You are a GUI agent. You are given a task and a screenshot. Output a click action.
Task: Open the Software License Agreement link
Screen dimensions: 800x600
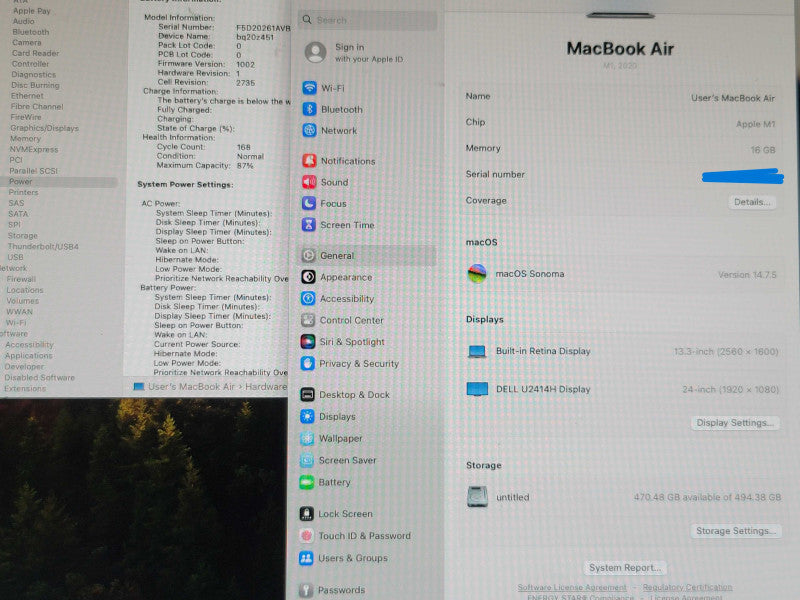point(572,587)
